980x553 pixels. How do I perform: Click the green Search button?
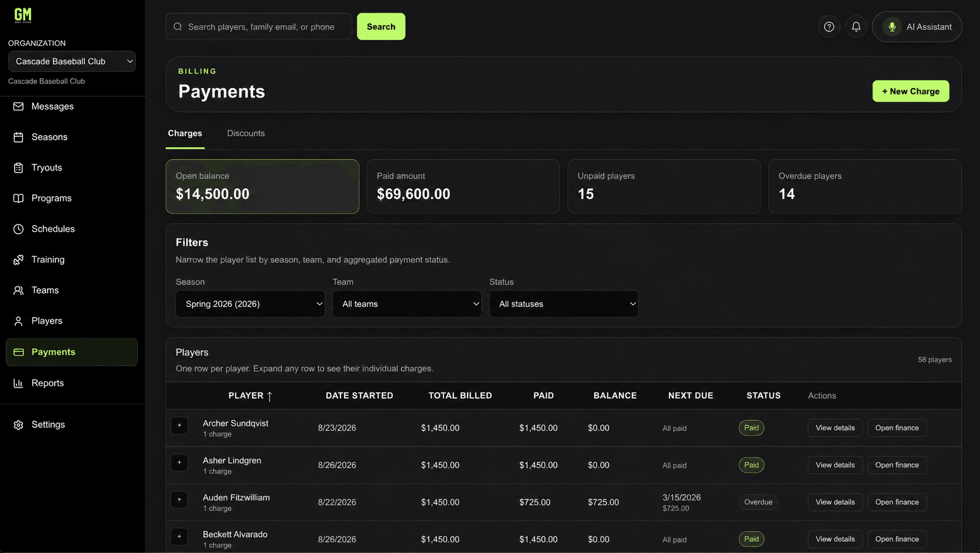click(381, 26)
